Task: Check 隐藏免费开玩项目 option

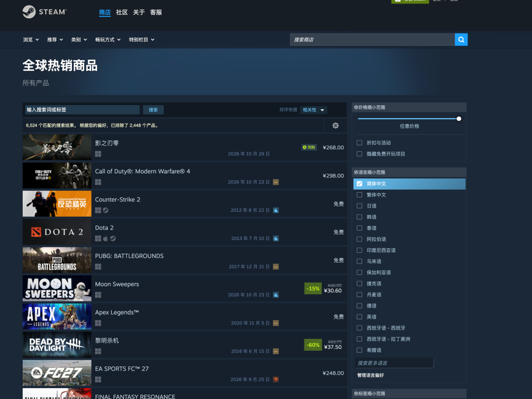Action: pos(359,154)
